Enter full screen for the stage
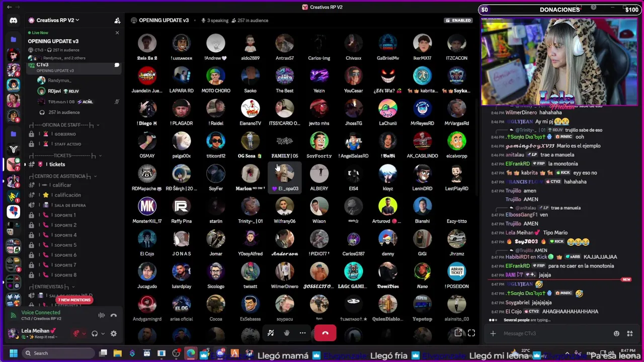 tap(471, 333)
